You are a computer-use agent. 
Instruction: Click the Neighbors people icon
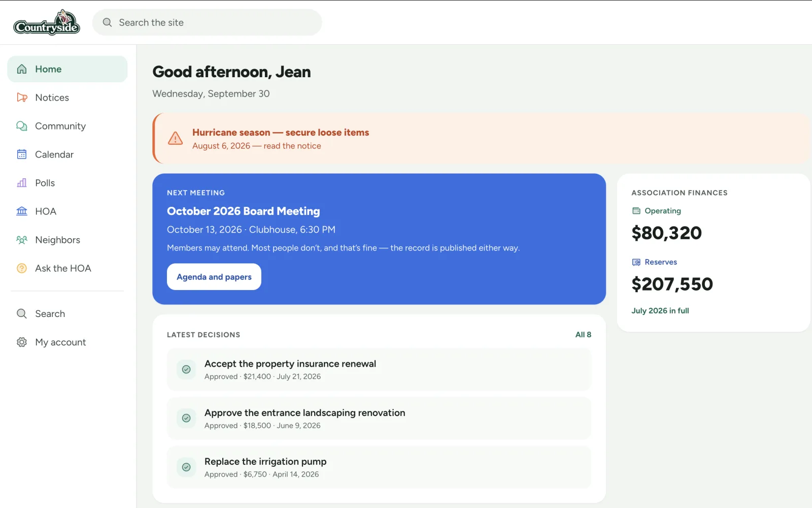[22, 240]
